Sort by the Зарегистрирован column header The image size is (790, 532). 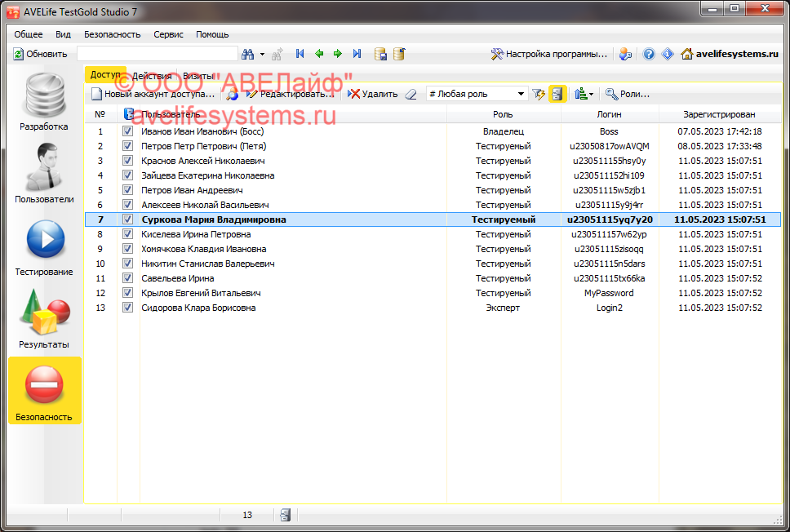click(719, 114)
